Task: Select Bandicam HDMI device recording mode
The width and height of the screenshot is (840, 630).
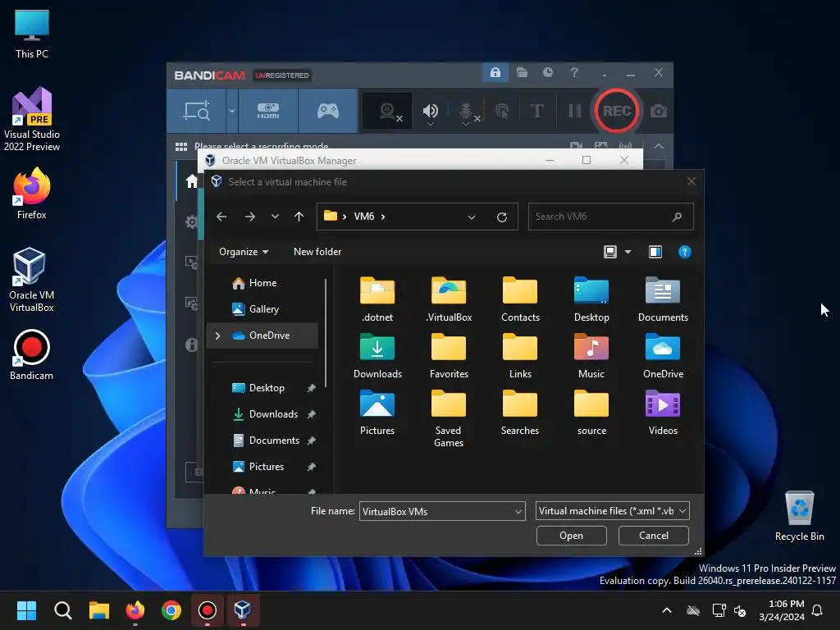Action: (x=268, y=111)
